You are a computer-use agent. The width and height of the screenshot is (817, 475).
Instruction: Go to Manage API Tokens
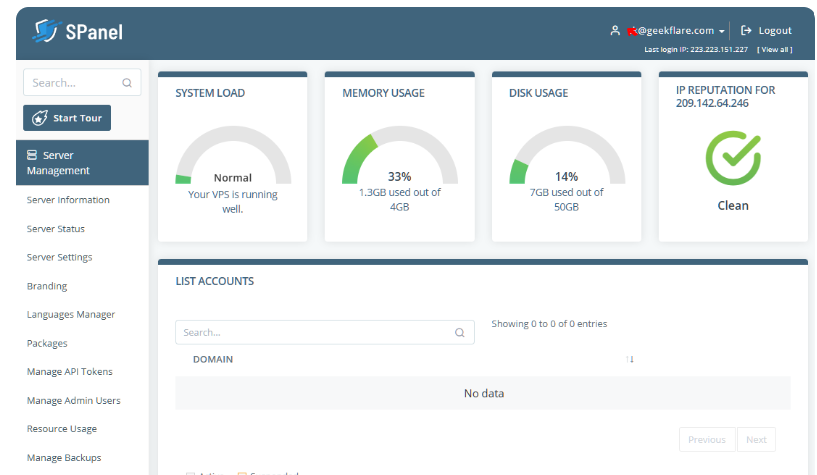pos(69,372)
